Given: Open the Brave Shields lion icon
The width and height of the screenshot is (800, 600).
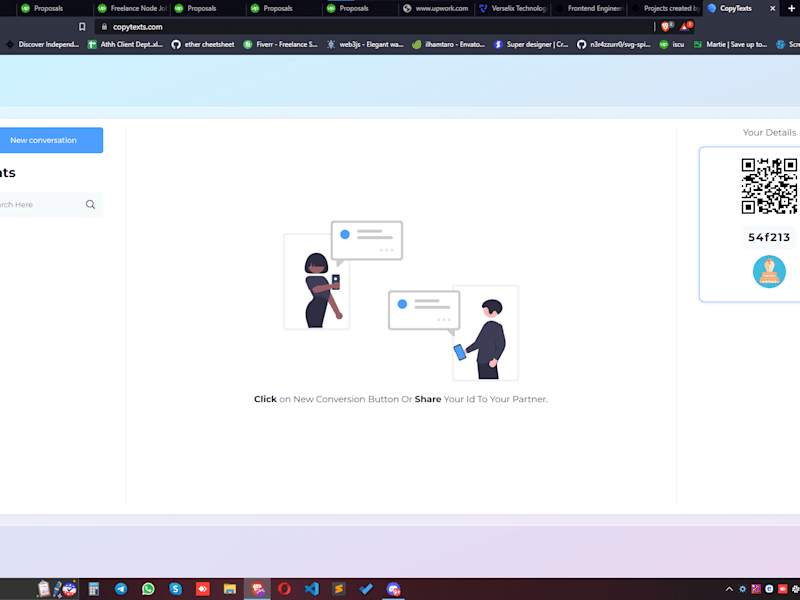Looking at the screenshot, I should click(666, 27).
